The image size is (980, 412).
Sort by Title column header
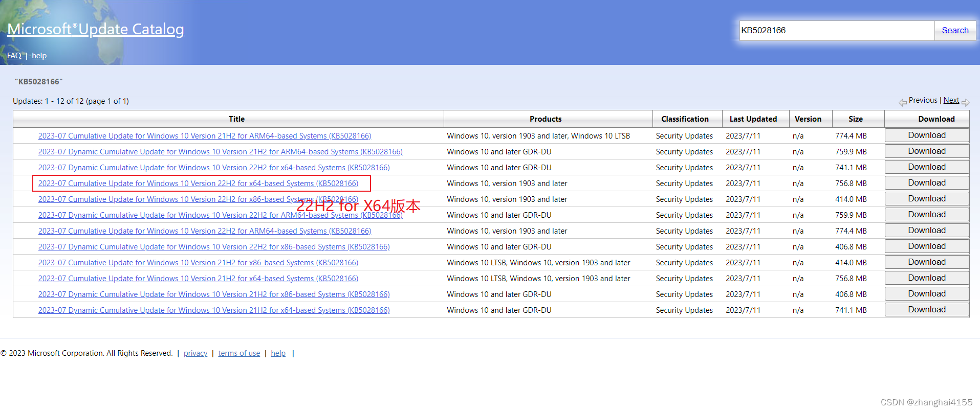tap(236, 119)
